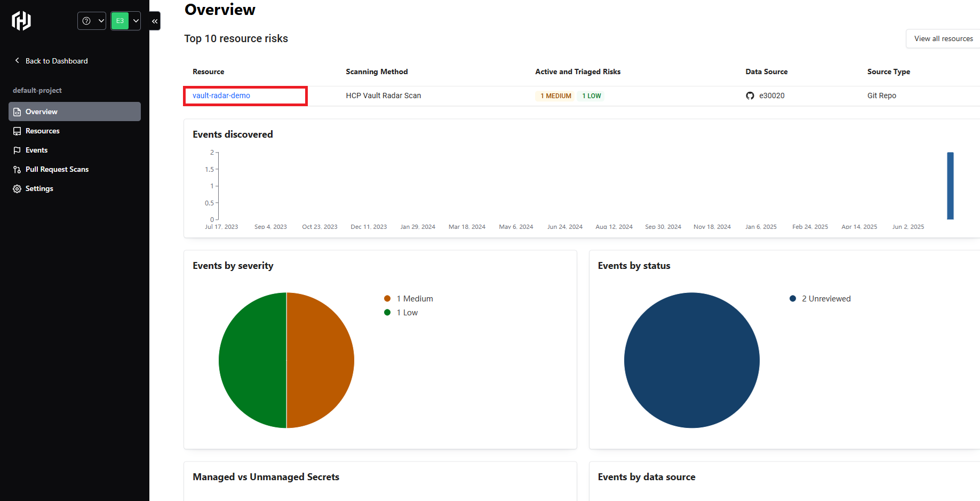The width and height of the screenshot is (980, 501).
Task: Click the GitHub icon beside e30020
Action: (750, 96)
